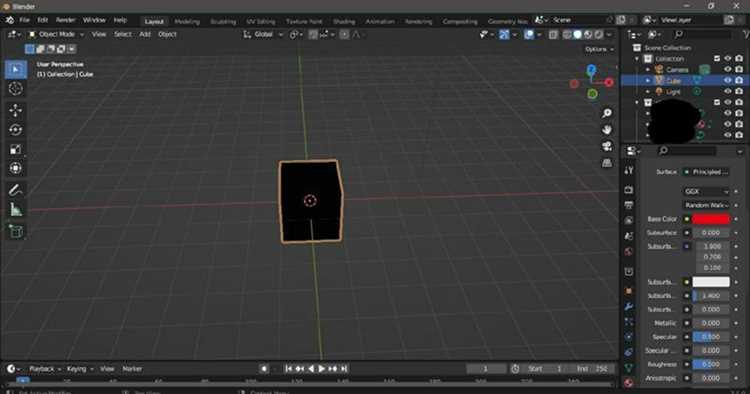This screenshot has width=750, height=394.
Task: Switch to Material Preview shading
Action: pyautogui.click(x=588, y=34)
